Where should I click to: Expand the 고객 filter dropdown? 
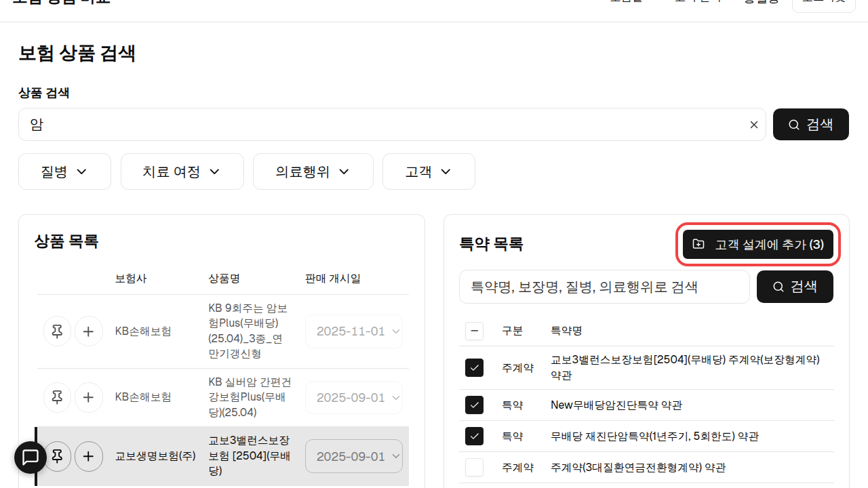click(x=429, y=171)
